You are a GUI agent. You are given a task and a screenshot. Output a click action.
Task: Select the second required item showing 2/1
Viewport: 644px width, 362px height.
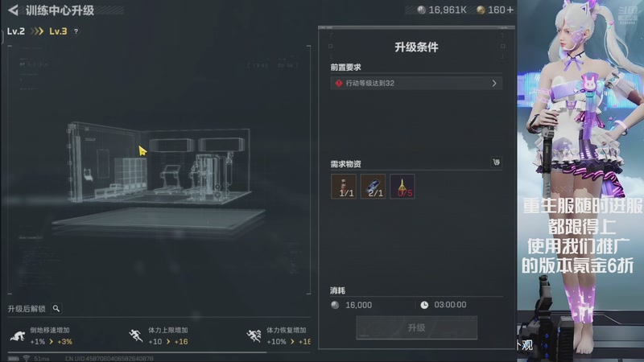click(x=373, y=187)
